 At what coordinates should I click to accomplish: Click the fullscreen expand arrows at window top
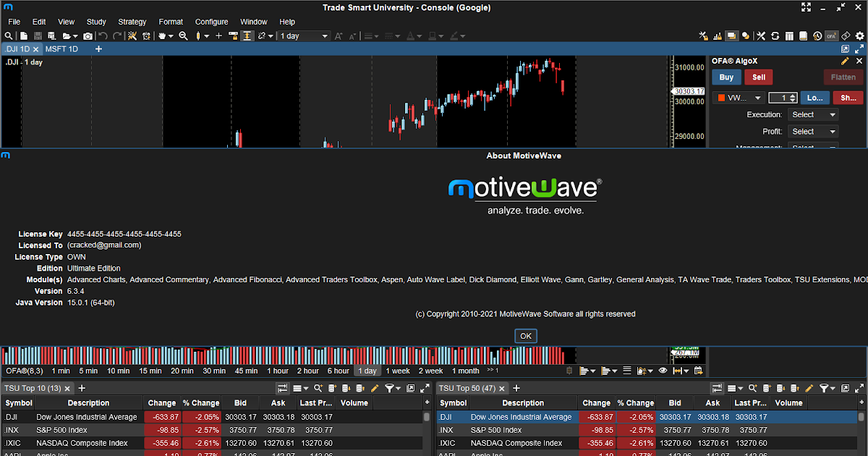[807, 7]
